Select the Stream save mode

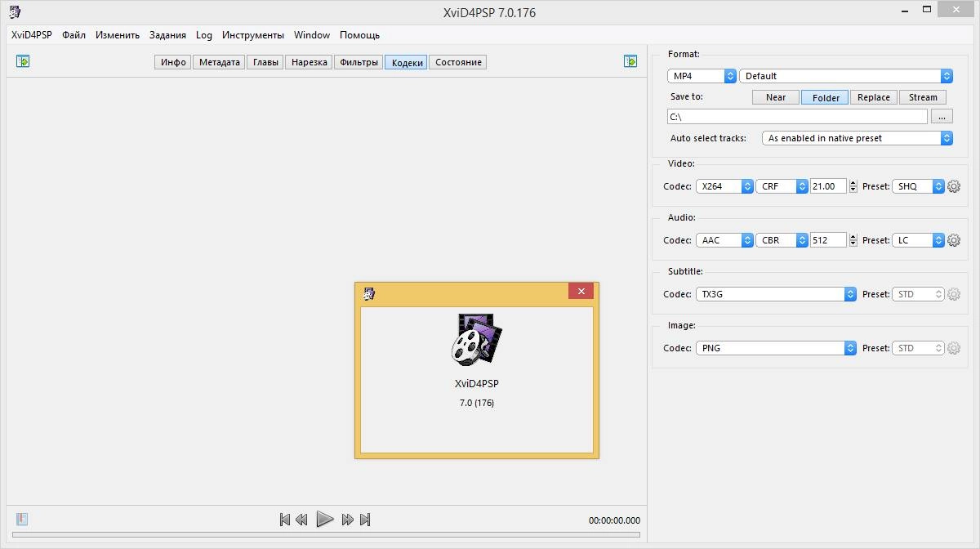point(923,97)
